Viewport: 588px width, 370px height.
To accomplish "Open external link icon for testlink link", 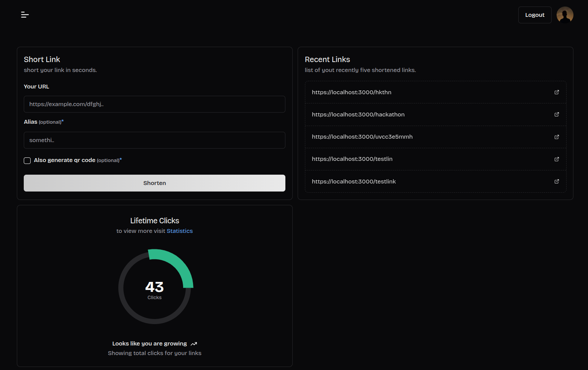I will tap(557, 182).
